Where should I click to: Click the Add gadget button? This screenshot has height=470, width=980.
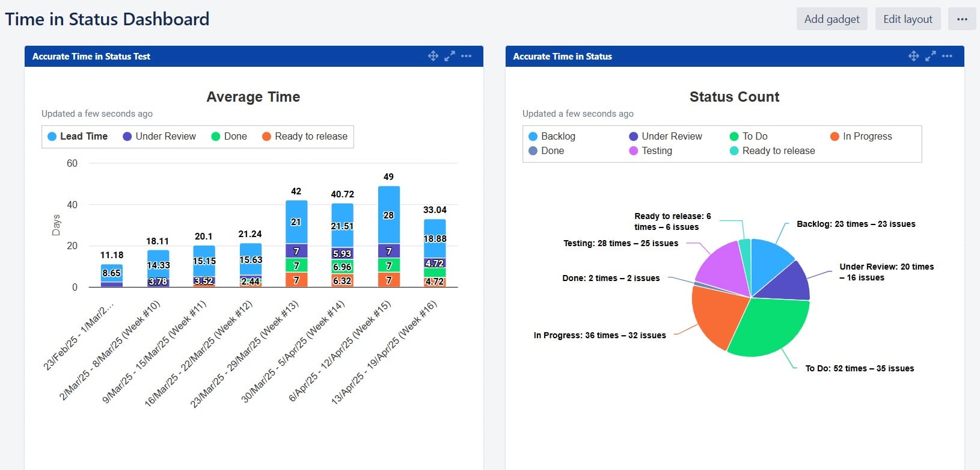832,19
